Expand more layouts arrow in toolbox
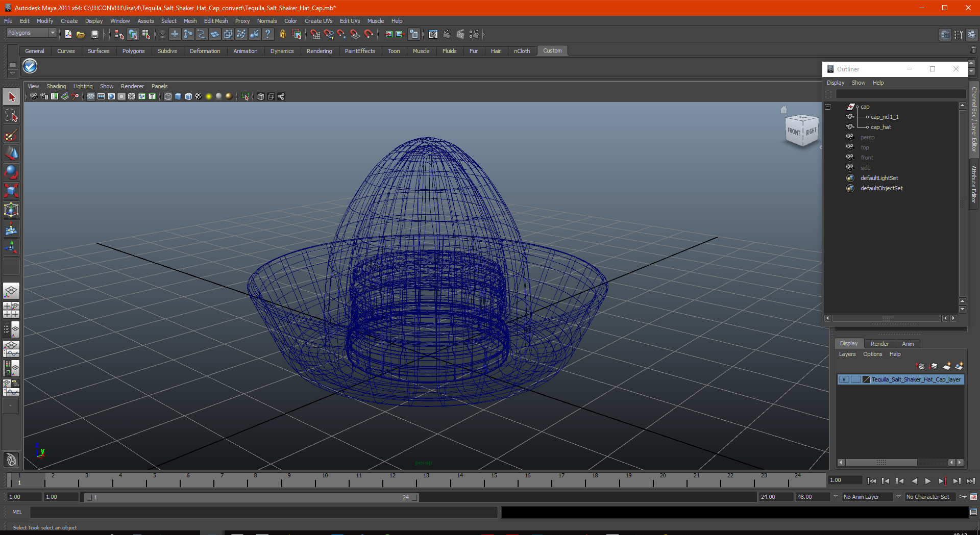This screenshot has width=980, height=535. [x=11, y=406]
